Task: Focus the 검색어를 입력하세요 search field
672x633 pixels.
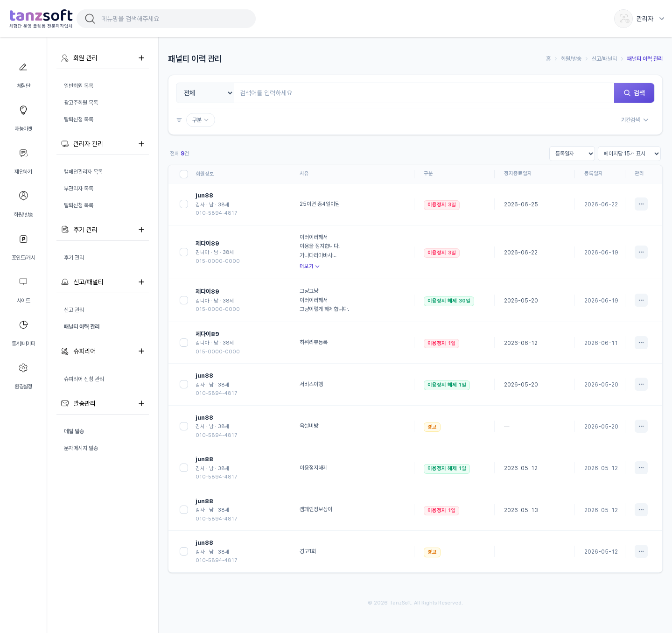Action: click(x=424, y=93)
